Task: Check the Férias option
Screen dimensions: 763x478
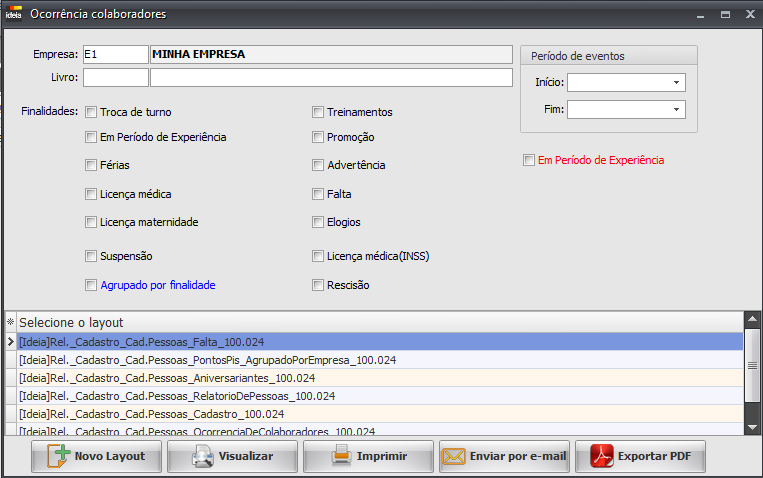Action: [x=91, y=165]
